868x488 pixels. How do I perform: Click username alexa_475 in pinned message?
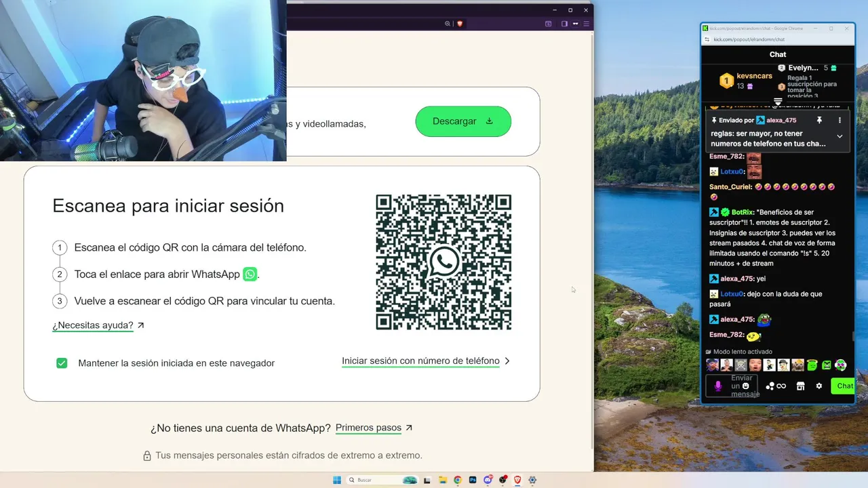[x=781, y=120]
